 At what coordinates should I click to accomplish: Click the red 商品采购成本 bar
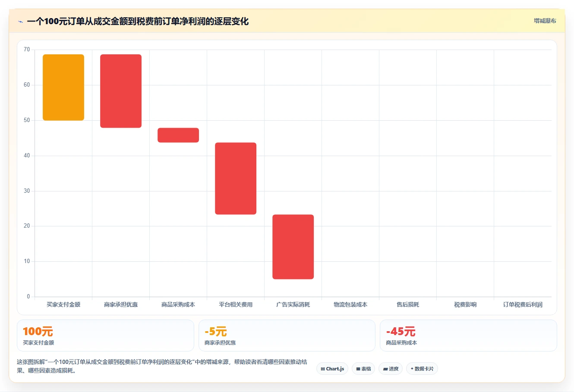tap(178, 135)
